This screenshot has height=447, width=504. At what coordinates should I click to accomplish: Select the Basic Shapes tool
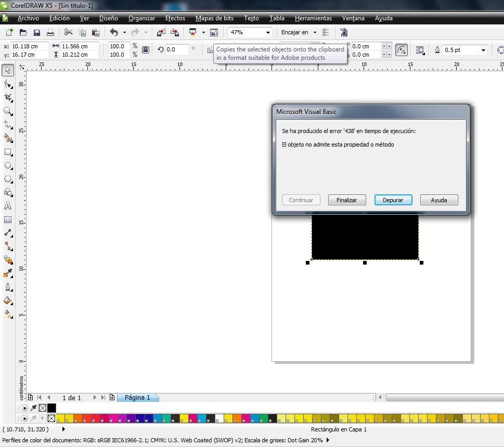8,192
